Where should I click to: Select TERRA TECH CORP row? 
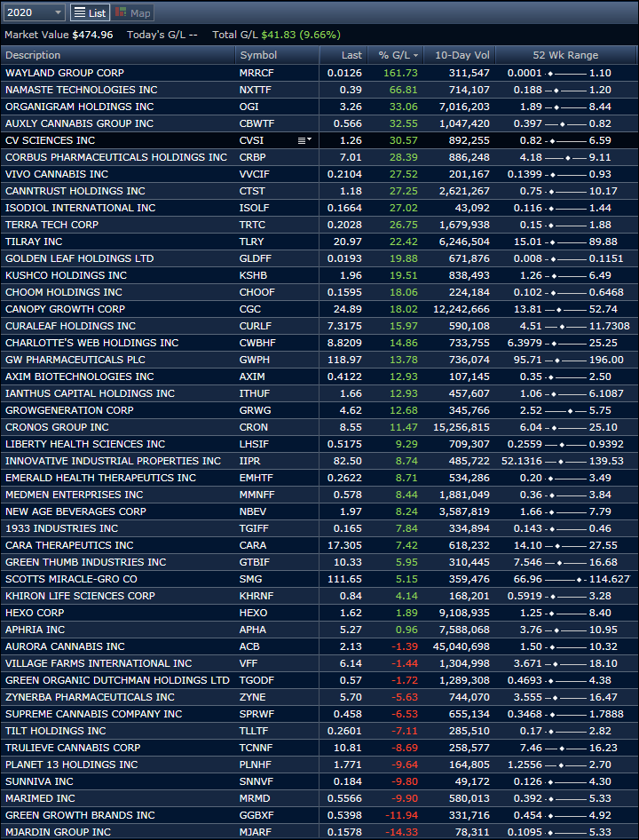(x=319, y=225)
